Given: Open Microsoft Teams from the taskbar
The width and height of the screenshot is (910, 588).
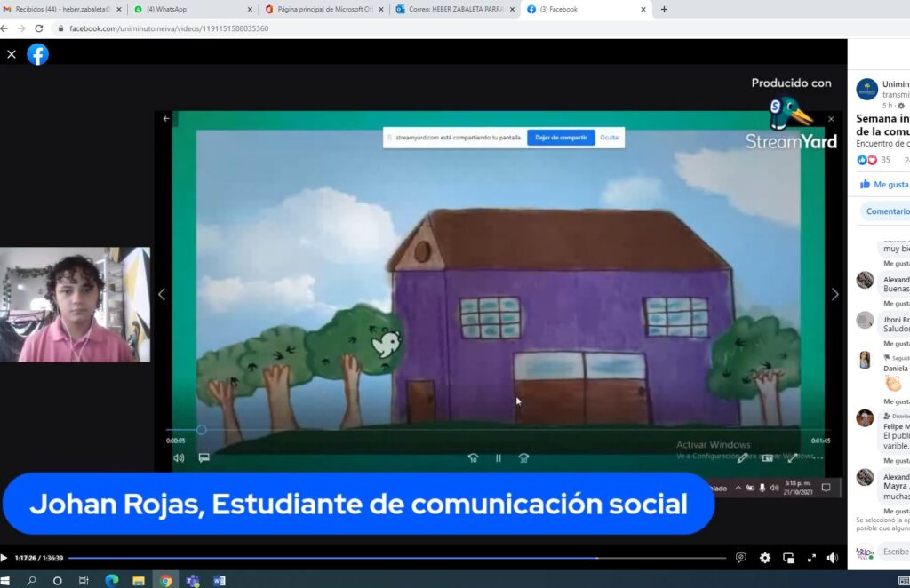Looking at the screenshot, I should coord(193,581).
